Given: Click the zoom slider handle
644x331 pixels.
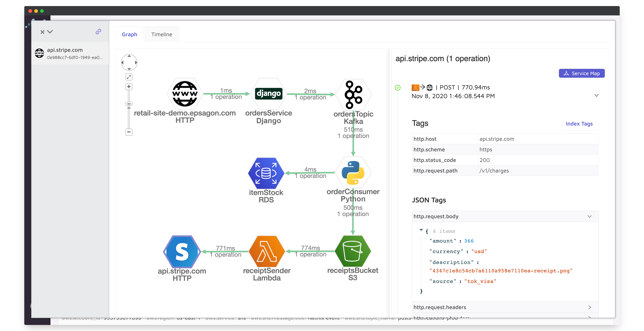Looking at the screenshot, I should 129,104.
